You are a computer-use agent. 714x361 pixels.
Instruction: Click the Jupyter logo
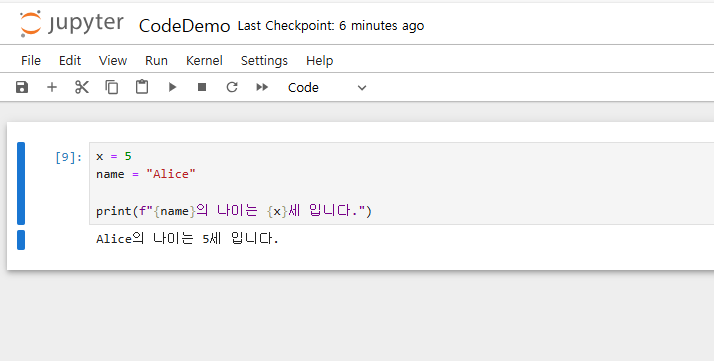[x=71, y=24]
